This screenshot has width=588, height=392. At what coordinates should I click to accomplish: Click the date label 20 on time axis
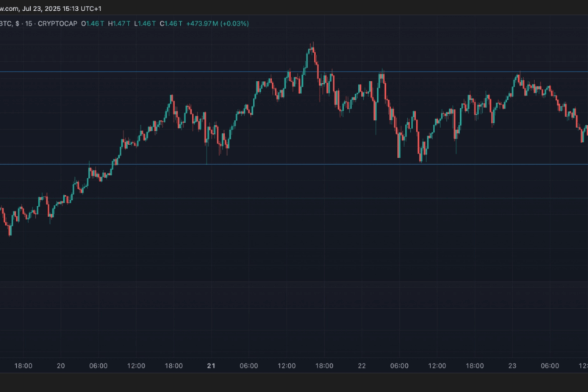[61, 366]
